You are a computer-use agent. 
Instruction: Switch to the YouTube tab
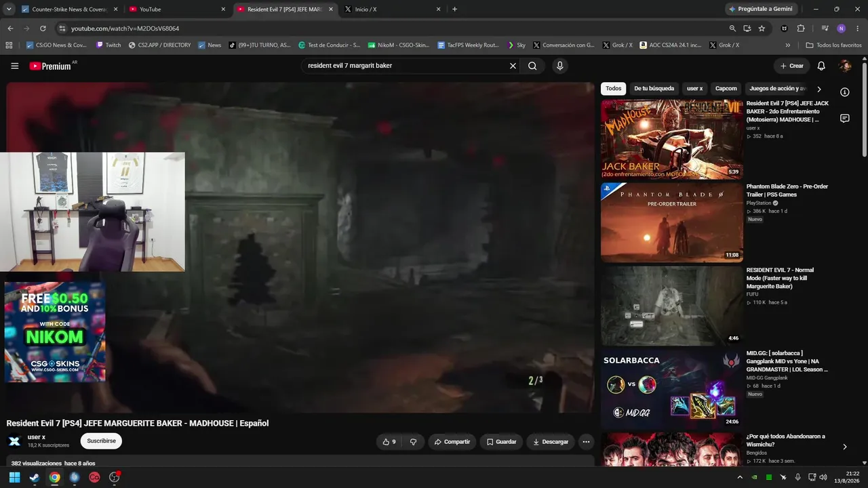point(178,9)
